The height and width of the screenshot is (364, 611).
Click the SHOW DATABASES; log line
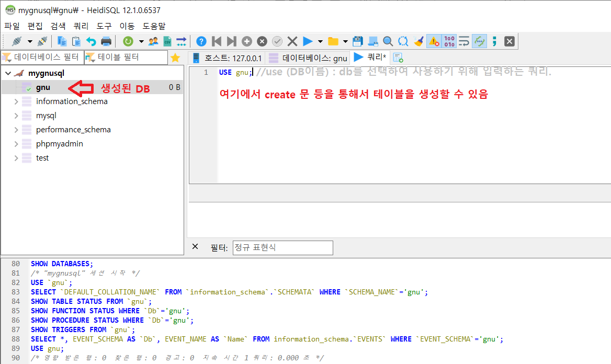pyautogui.click(x=62, y=264)
